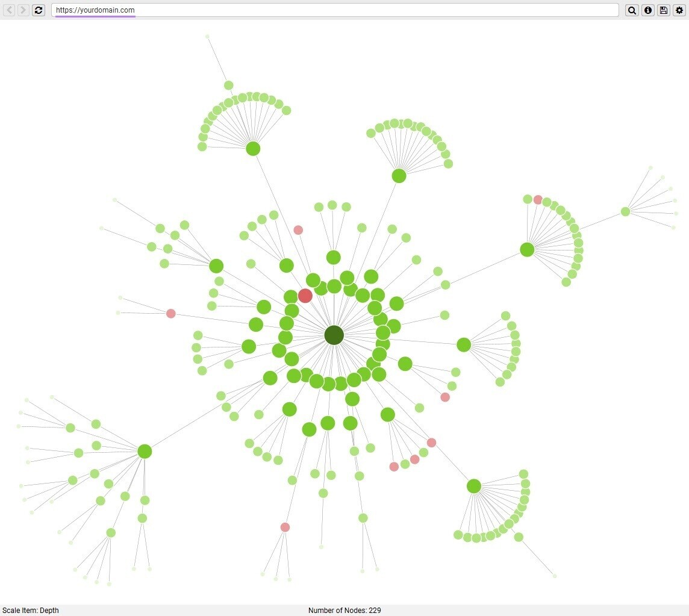Select the dark green central root node

click(334, 335)
